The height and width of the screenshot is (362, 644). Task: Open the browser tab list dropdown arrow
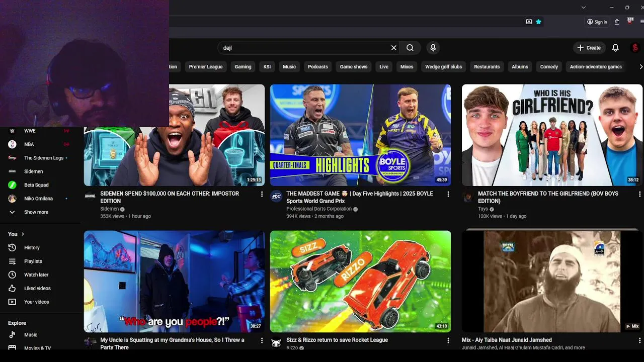point(583,7)
